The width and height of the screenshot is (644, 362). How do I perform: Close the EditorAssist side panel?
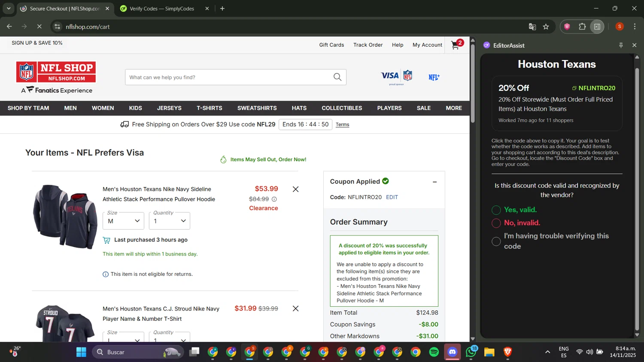point(635,45)
